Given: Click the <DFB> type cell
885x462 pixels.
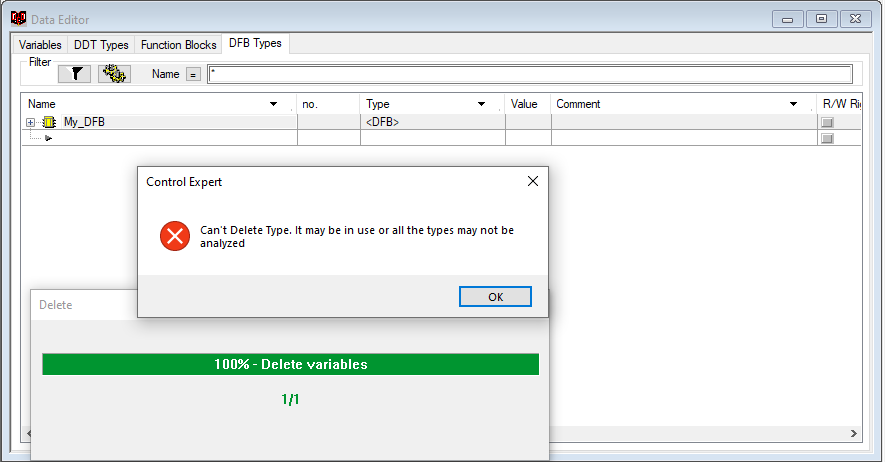Looking at the screenshot, I should pos(432,122).
